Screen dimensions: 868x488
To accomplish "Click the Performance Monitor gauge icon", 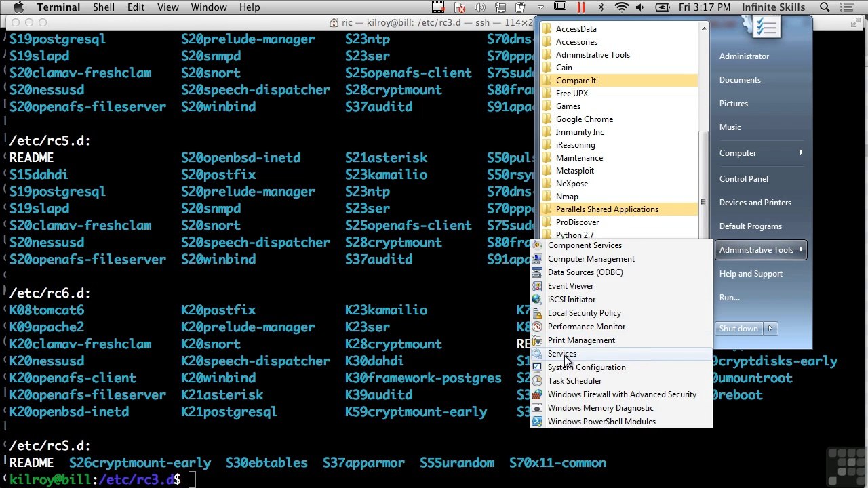I will pyautogui.click(x=537, y=327).
